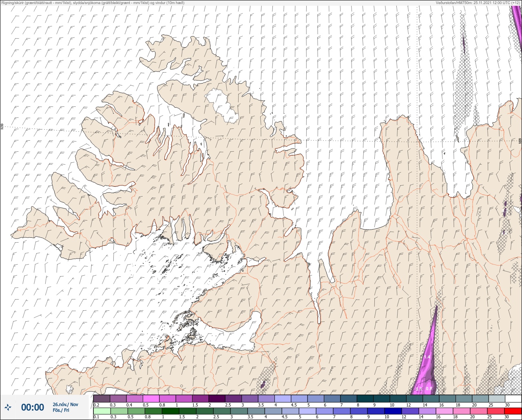The width and height of the screenshot is (522, 420).
Task: Select the medium green 0.5 swatch, bottom legend row
Action: (x=136, y=411)
